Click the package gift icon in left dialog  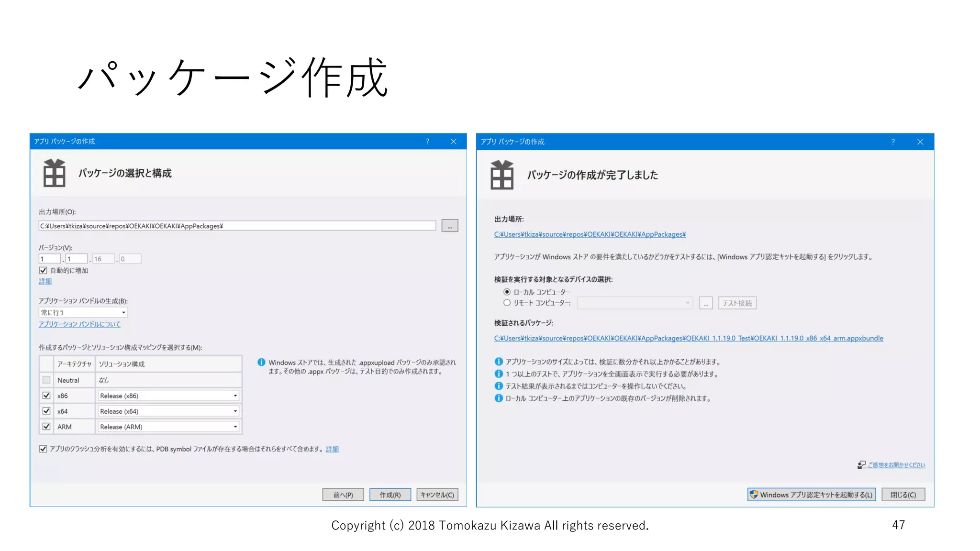(54, 173)
